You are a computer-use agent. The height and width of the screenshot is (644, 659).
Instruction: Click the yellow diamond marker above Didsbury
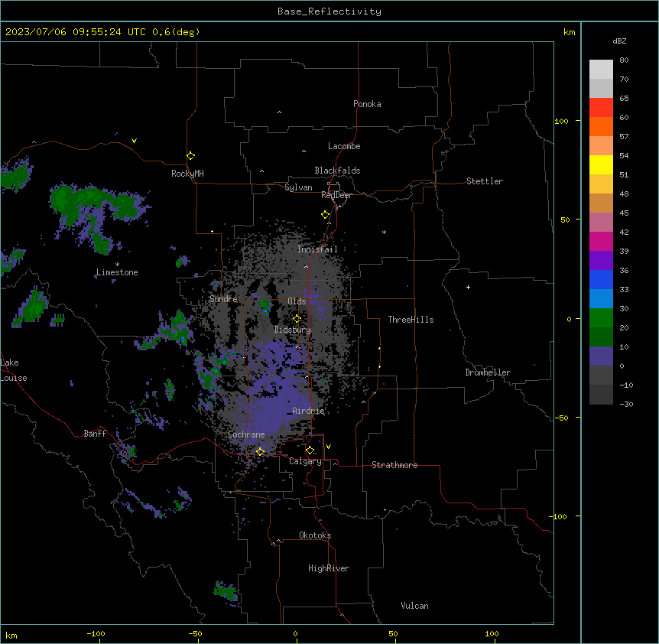(297, 319)
